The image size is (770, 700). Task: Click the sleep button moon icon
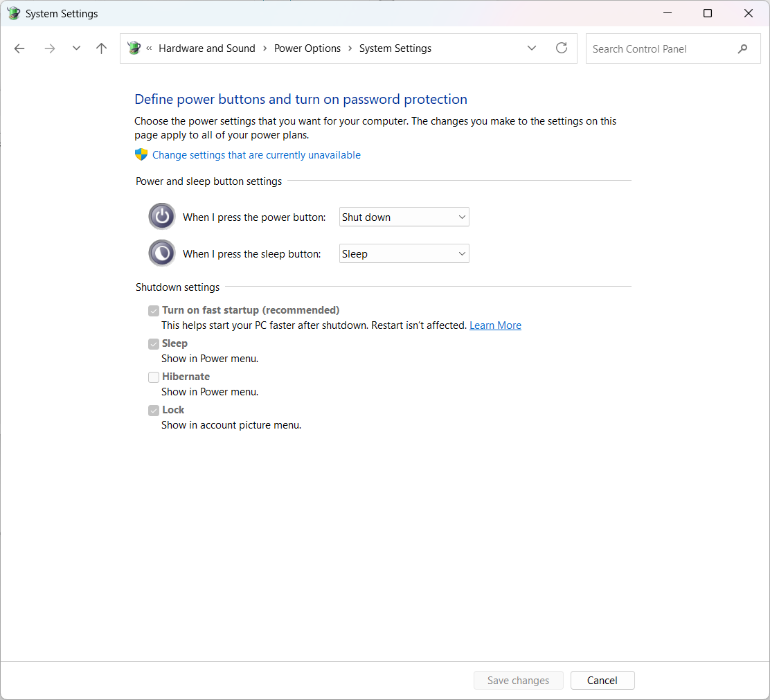(162, 253)
